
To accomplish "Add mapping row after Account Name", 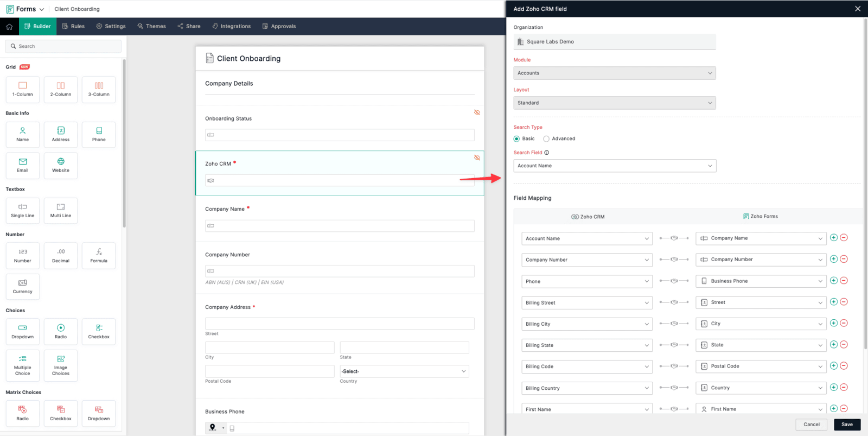I will [x=834, y=238].
